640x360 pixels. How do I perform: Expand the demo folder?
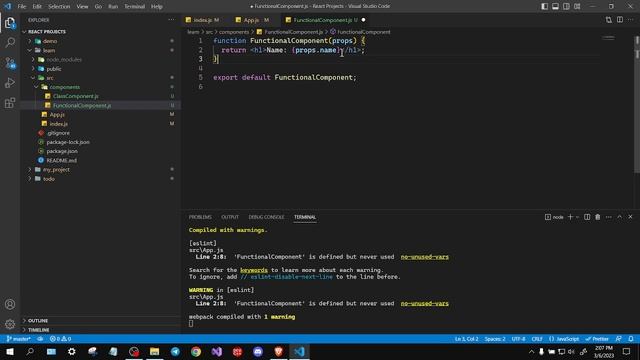[50, 41]
